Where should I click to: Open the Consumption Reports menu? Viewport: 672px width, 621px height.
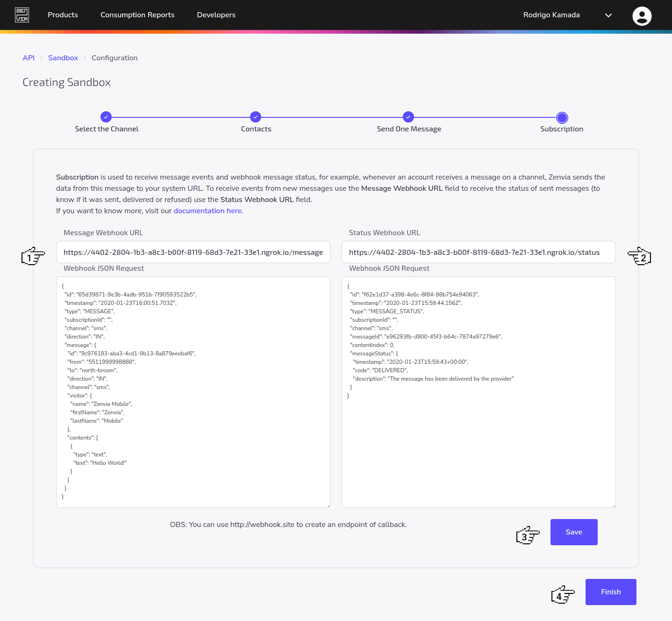(x=137, y=14)
